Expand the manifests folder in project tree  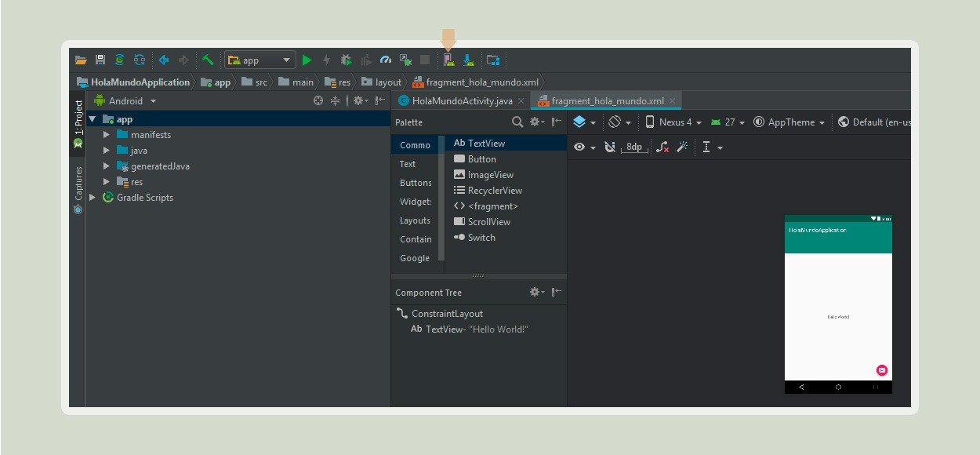coord(107,135)
